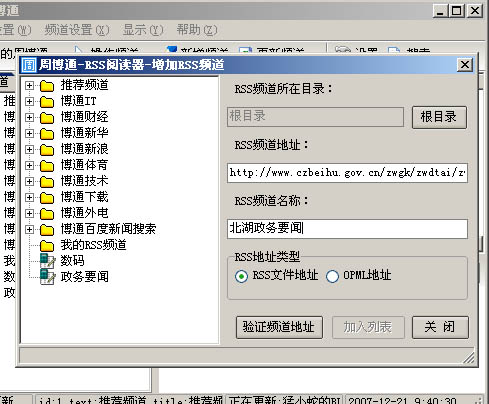This screenshot has width=489, height=404.
Task: Click the 博通体育 folder icon
Action: (47, 166)
